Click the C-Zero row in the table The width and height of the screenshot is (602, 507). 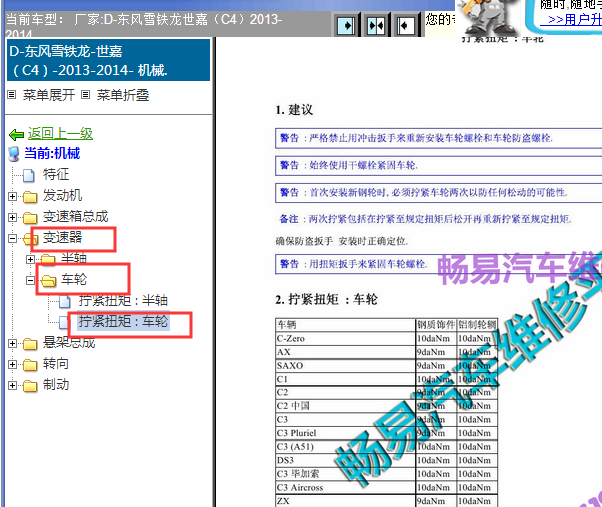click(386, 339)
